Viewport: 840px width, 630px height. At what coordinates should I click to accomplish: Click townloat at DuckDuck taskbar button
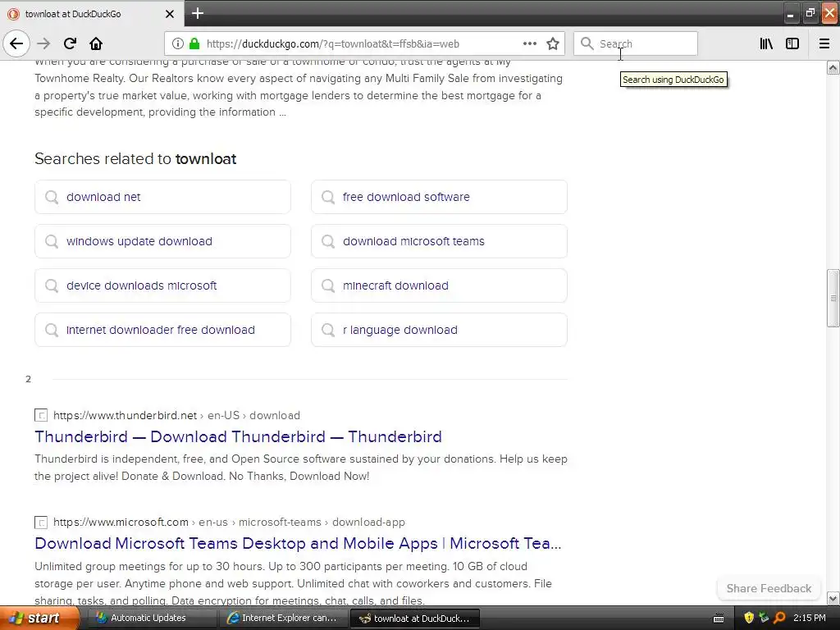[414, 619]
